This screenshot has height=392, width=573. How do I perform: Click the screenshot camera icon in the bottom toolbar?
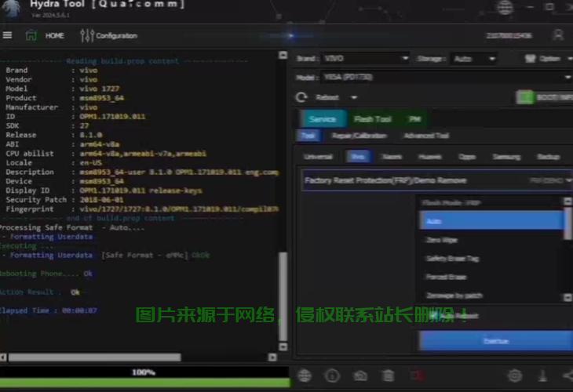360,376
